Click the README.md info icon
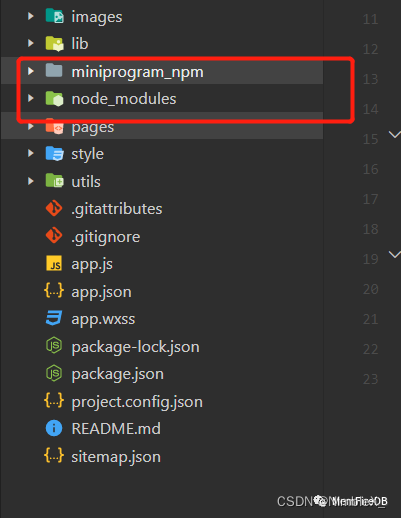This screenshot has width=401, height=518. point(54,428)
